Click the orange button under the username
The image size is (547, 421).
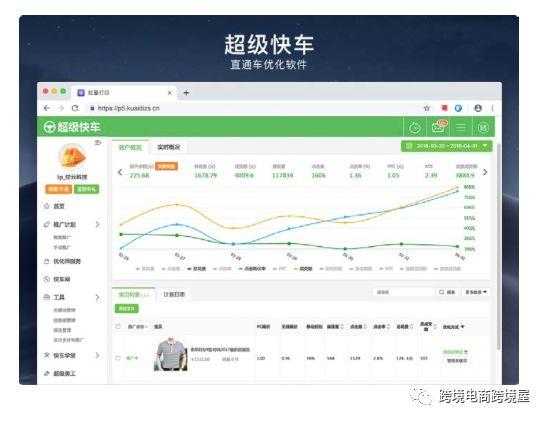tap(58, 189)
